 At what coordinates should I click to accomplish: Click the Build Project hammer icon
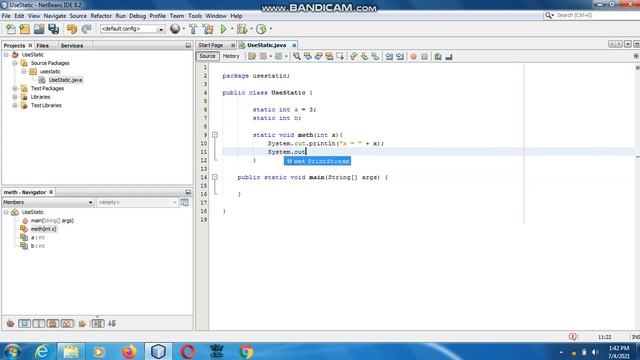pos(193,29)
